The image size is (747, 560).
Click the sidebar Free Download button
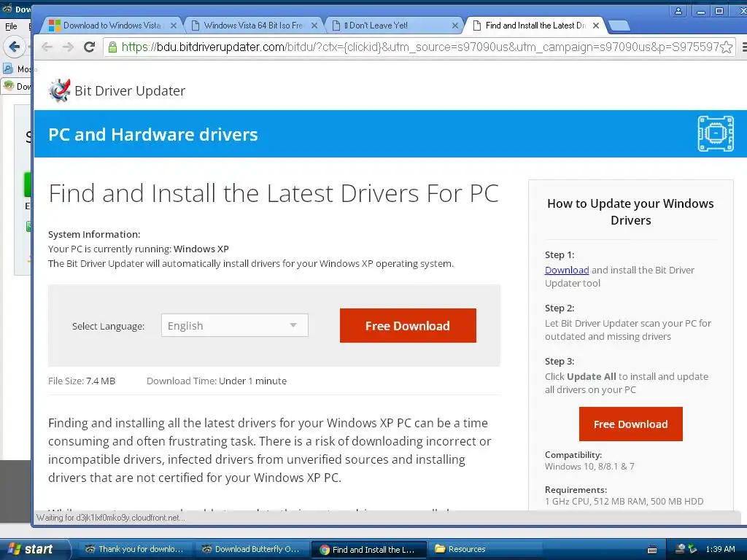coord(631,424)
